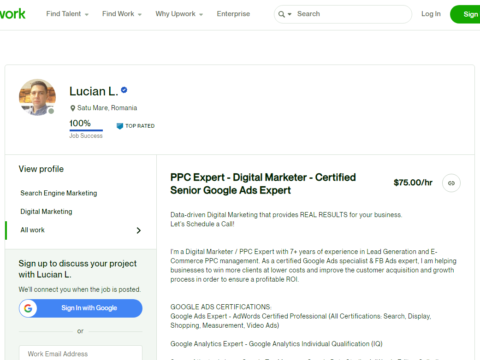Click the magnifying glass search icon
Image resolution: width=480 pixels, height=360 pixels.
pyautogui.click(x=282, y=14)
